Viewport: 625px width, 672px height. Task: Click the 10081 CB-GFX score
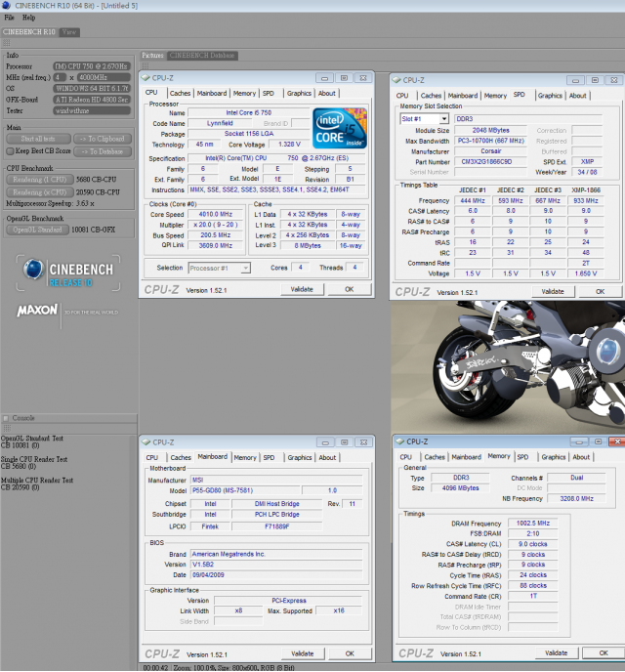94,230
